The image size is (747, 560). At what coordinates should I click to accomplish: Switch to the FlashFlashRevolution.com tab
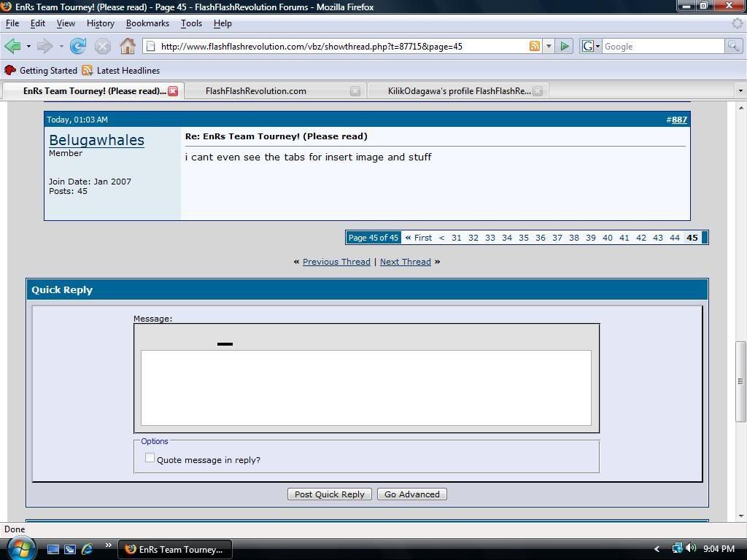click(x=256, y=91)
